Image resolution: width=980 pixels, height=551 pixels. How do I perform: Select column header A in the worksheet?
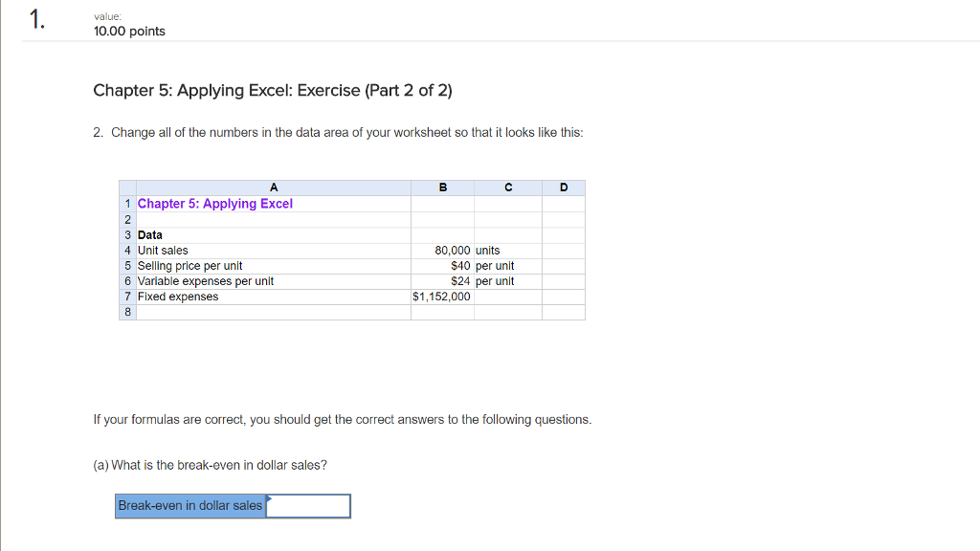[273, 187]
